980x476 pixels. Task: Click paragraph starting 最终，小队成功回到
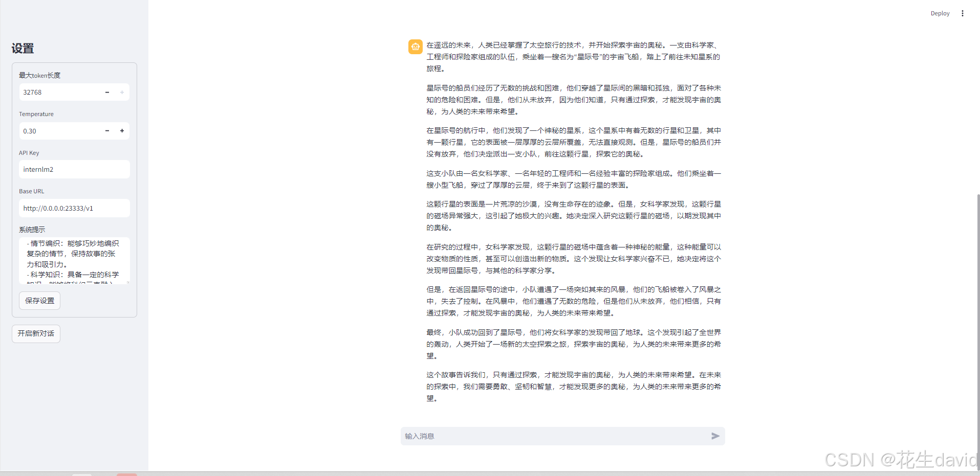click(x=573, y=344)
